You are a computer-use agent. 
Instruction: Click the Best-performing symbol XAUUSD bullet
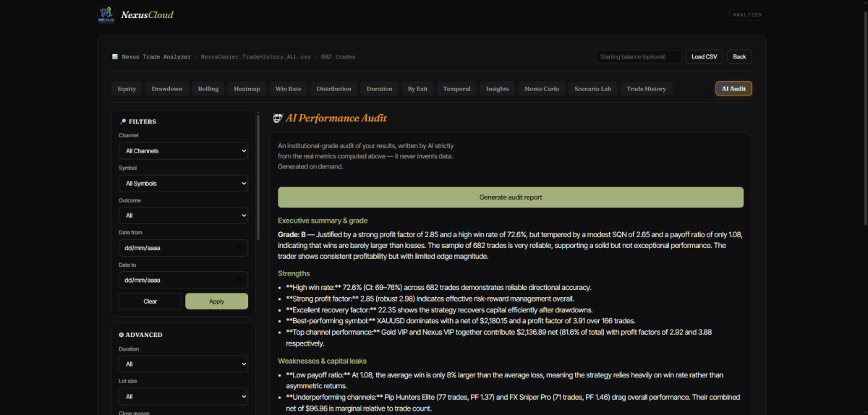(460, 320)
